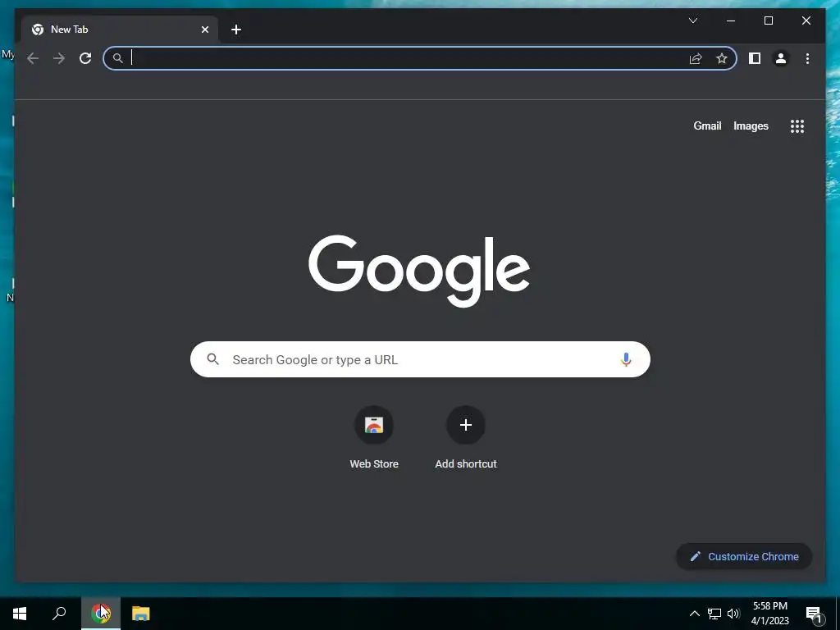Screen dimensions: 840x630
Task: Click the browser forward arrow
Action: click(59, 58)
